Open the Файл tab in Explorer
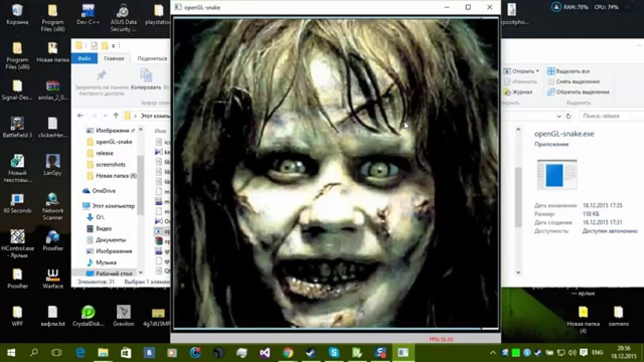The image size is (644, 362). tap(85, 58)
